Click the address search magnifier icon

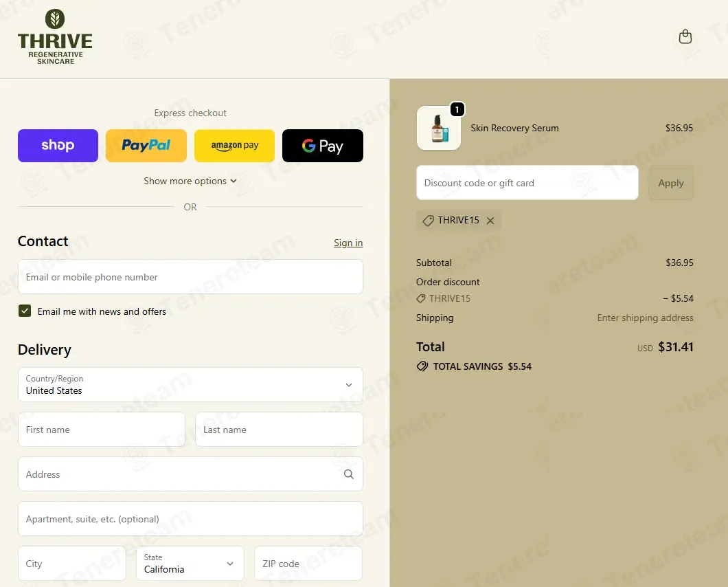(x=349, y=474)
